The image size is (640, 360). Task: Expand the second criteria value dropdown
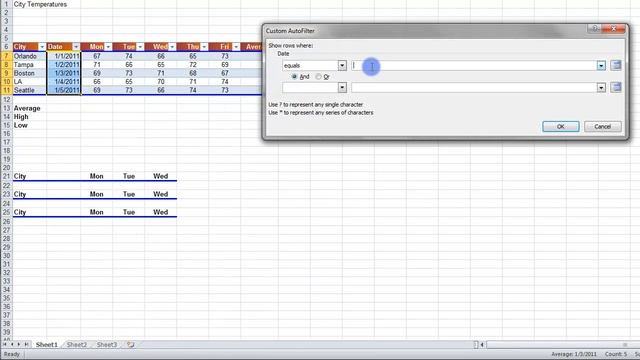pyautogui.click(x=601, y=87)
